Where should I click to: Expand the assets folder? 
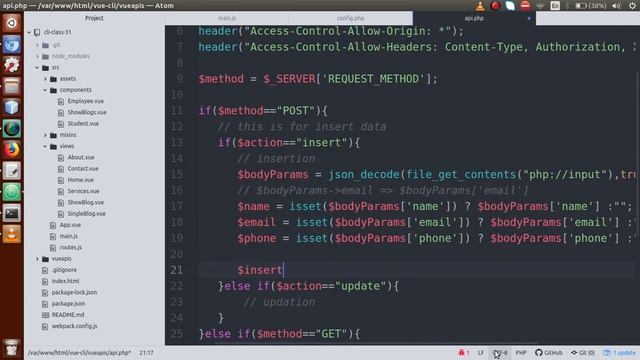point(46,79)
